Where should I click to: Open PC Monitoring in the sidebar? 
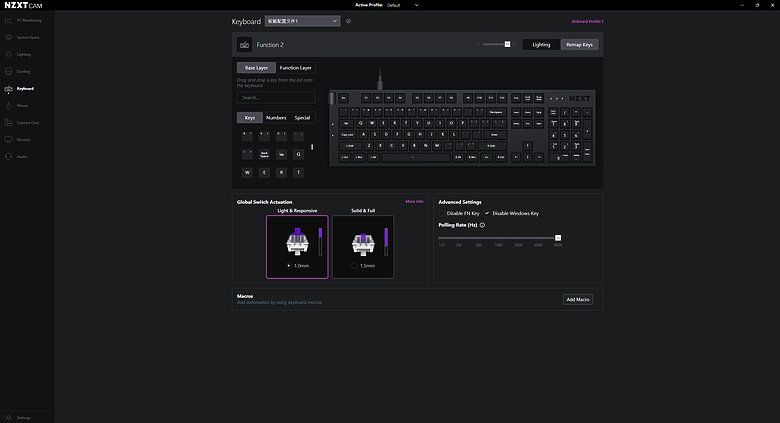[23, 20]
